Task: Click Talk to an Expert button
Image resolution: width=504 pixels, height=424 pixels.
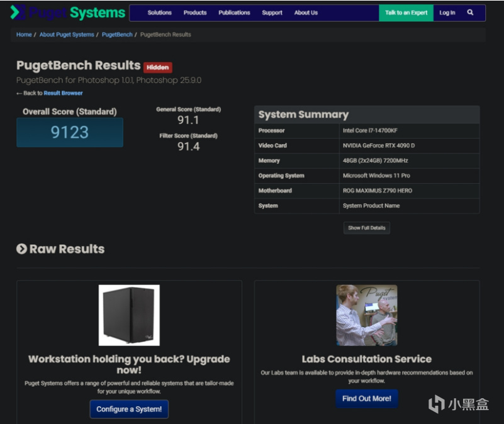Action: [406, 13]
